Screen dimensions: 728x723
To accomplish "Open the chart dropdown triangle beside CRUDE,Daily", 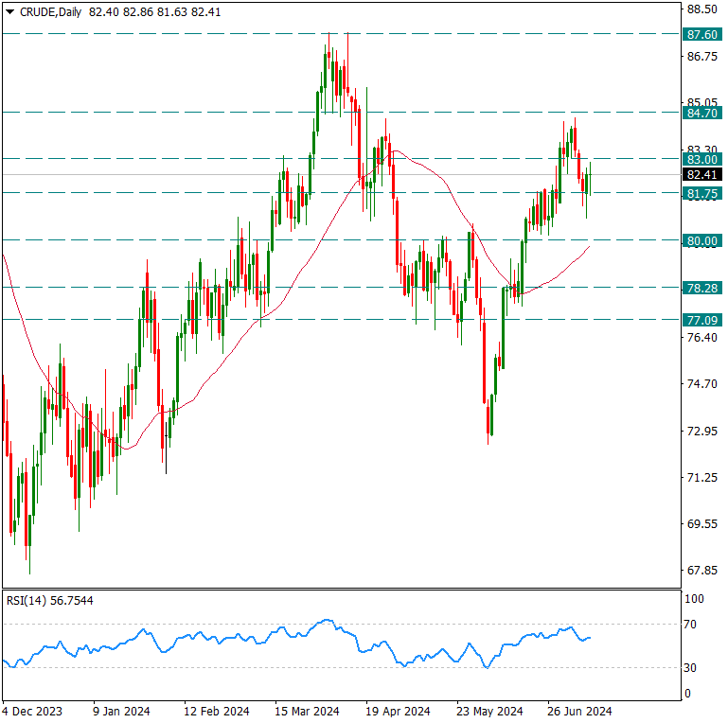I will coord(9,12).
